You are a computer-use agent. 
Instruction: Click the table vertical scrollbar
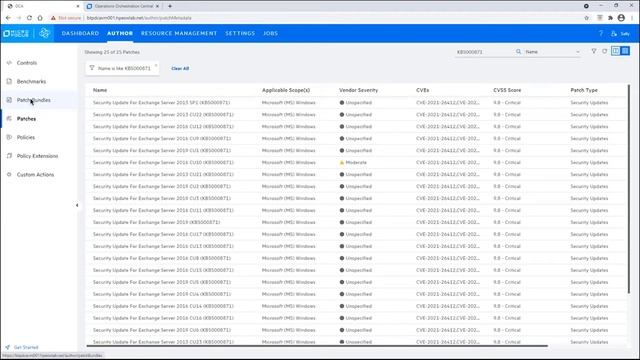[629, 188]
